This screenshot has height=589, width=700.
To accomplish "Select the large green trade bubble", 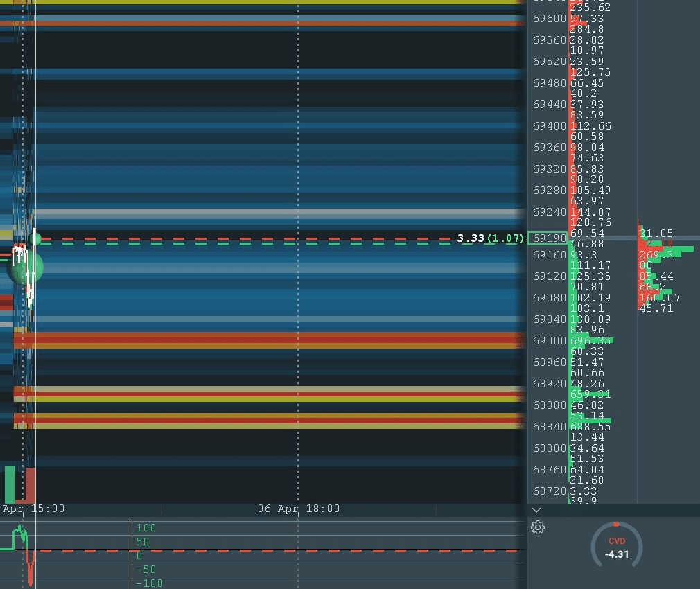I will 27,267.
